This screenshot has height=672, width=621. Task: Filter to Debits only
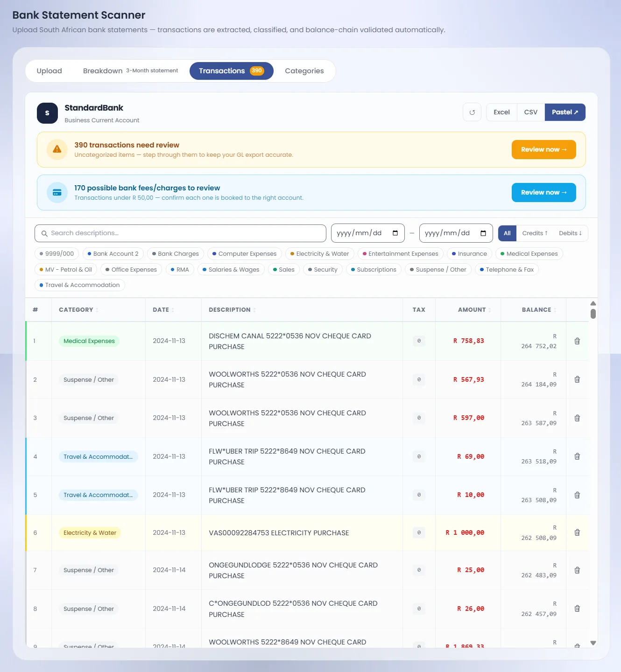(x=570, y=233)
